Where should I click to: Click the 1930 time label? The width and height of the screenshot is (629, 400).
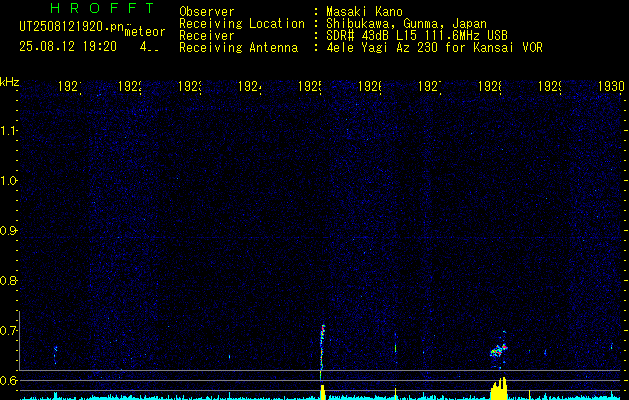611,86
